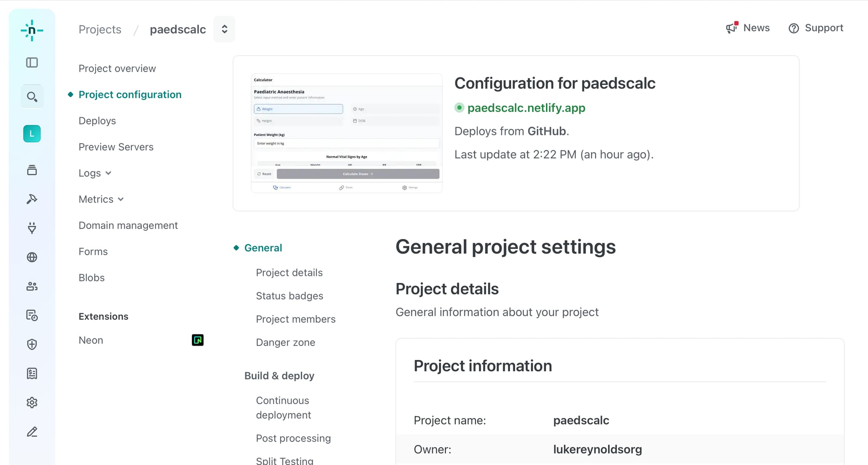The width and height of the screenshot is (868, 465).
Task: Go to Deploys in project menu
Action: 97,121
